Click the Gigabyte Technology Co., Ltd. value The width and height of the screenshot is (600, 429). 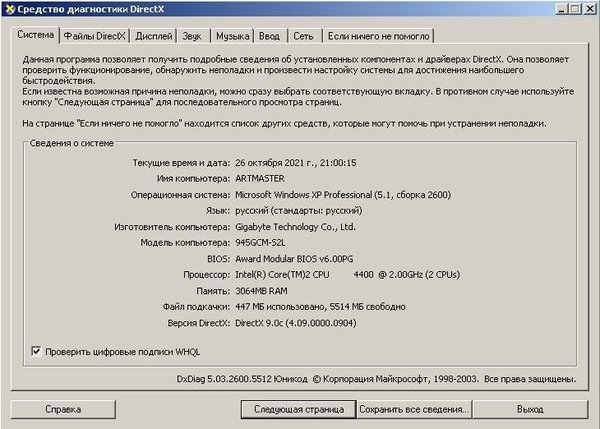[295, 227]
